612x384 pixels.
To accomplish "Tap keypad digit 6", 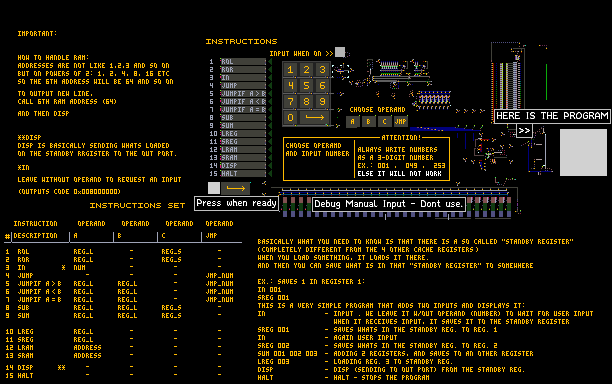I will pos(322,86).
